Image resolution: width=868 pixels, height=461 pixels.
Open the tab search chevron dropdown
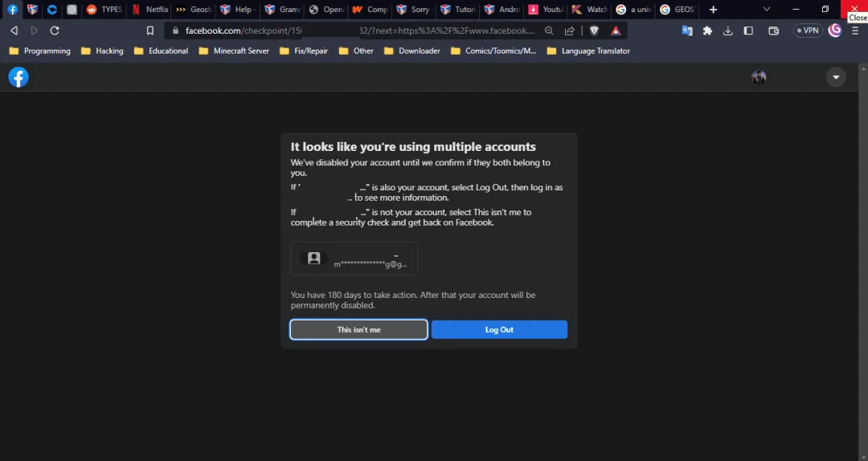tap(767, 10)
